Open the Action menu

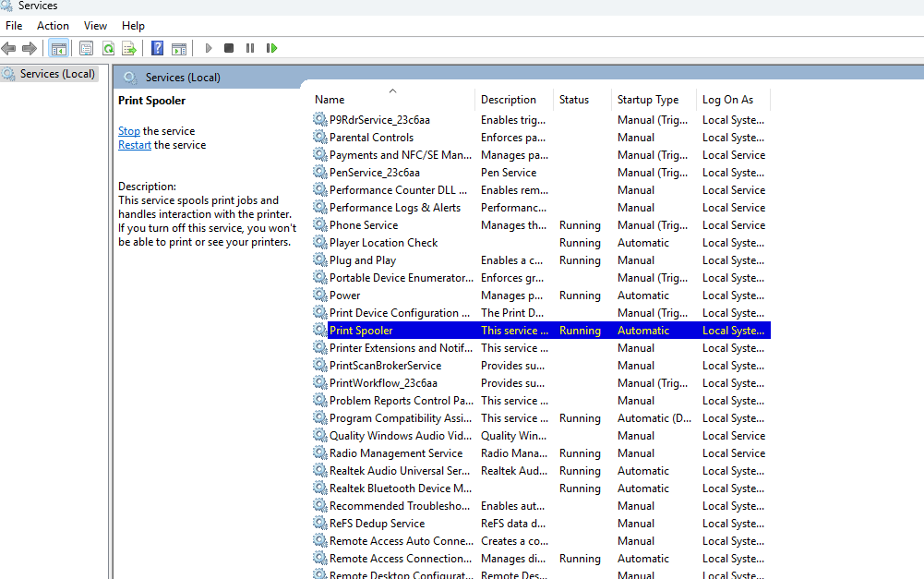pos(53,26)
